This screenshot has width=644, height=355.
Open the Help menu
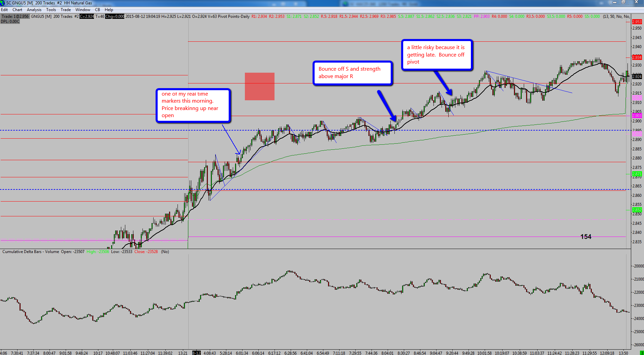click(x=109, y=10)
